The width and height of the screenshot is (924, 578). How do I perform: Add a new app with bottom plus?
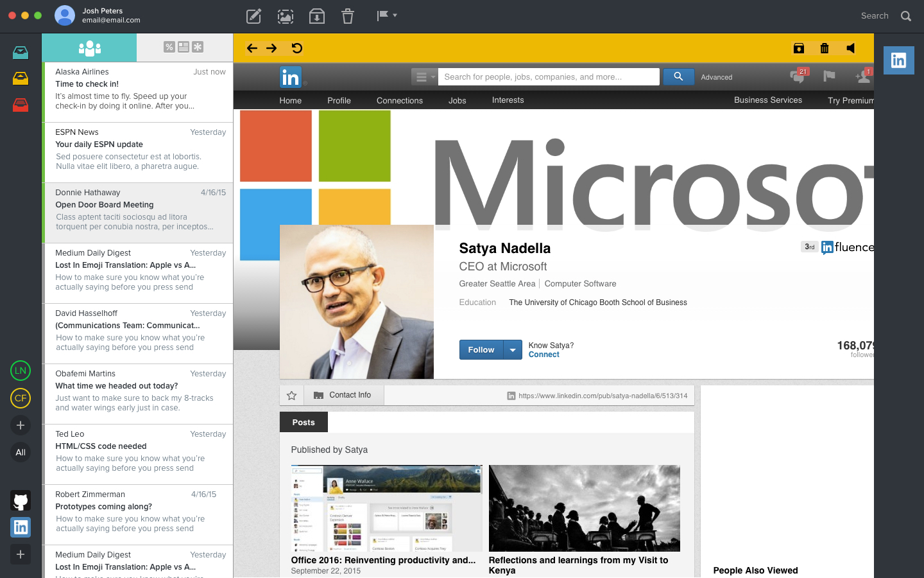[21, 554]
